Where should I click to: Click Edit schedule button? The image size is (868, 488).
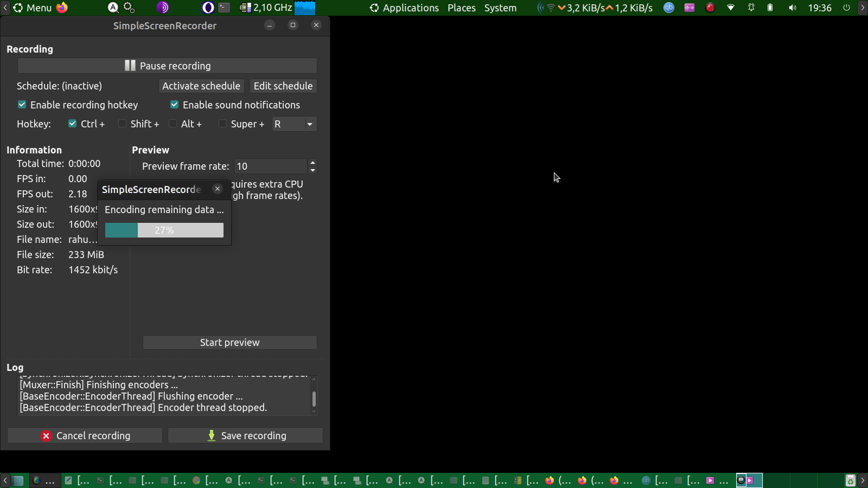point(283,86)
